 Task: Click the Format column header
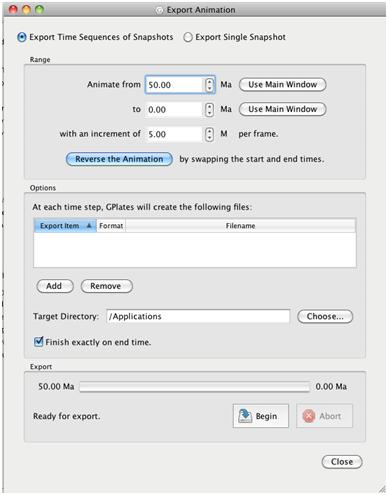(111, 226)
